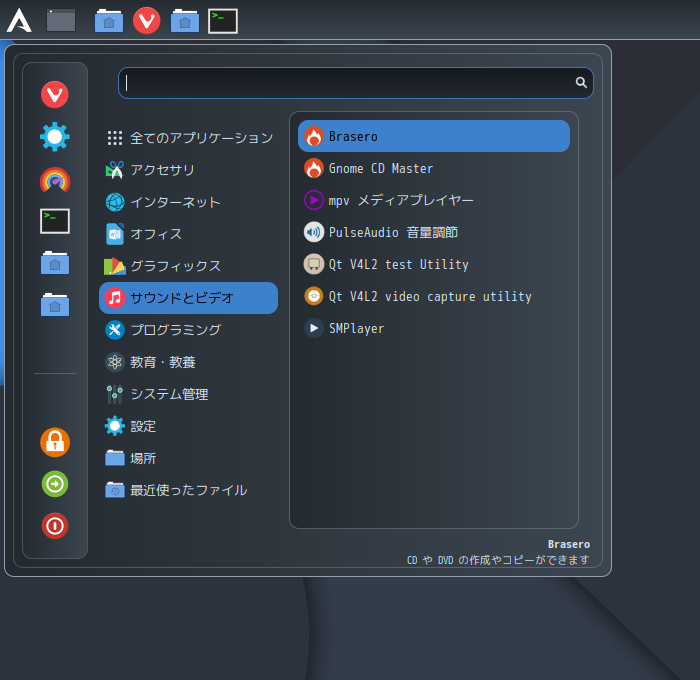Click Qt V4L2 video capture icon
Viewport: 700px width, 680px height.
pos(314,296)
